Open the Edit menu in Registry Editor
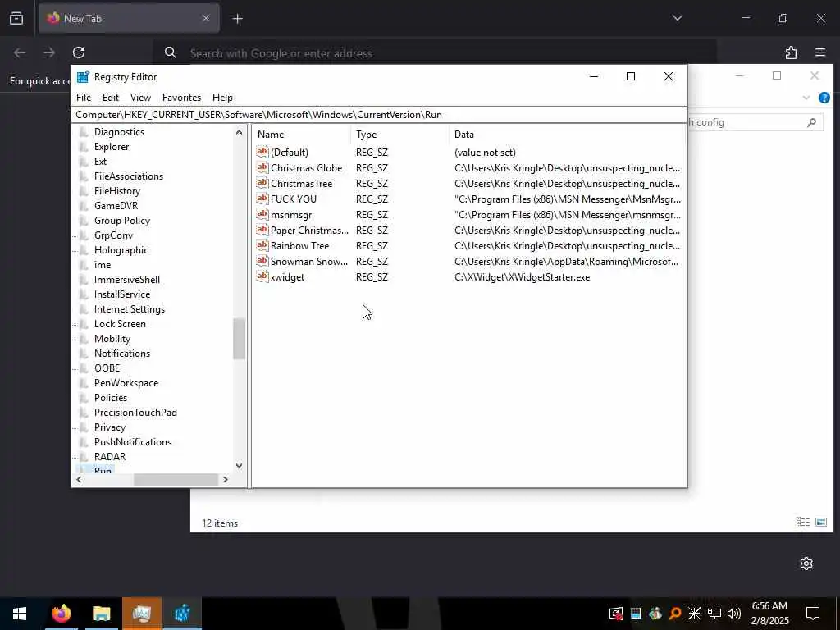Viewport: 840px width, 630px height. click(111, 98)
